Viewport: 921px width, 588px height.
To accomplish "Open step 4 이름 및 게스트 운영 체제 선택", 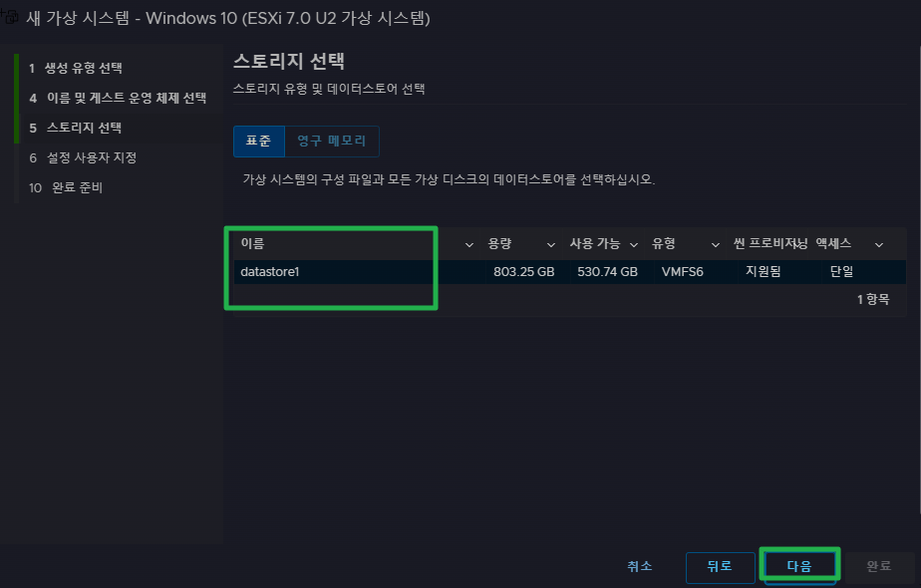I will click(118, 98).
